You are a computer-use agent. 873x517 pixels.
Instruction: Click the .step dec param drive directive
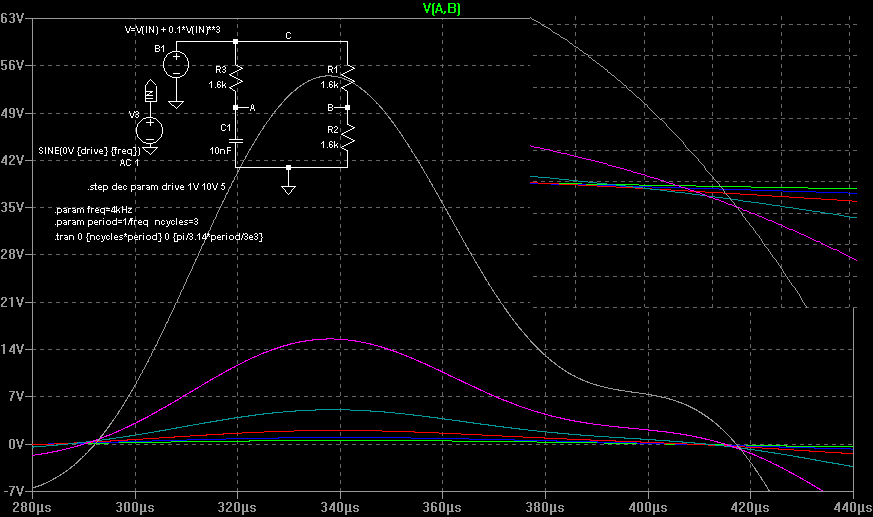[156, 186]
